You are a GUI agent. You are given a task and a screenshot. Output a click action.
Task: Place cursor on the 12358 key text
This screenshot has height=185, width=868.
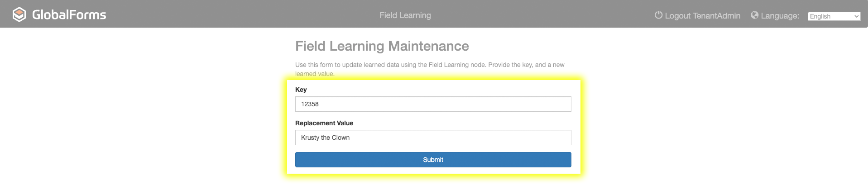[310, 104]
